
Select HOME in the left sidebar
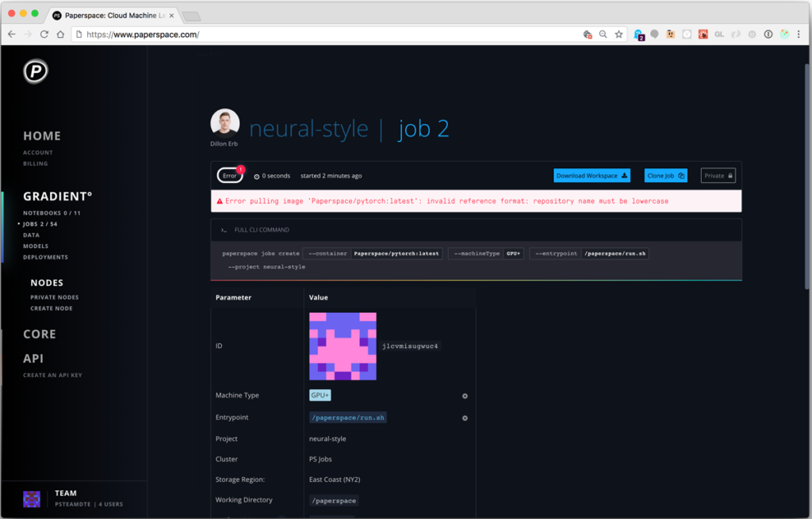pyautogui.click(x=41, y=135)
